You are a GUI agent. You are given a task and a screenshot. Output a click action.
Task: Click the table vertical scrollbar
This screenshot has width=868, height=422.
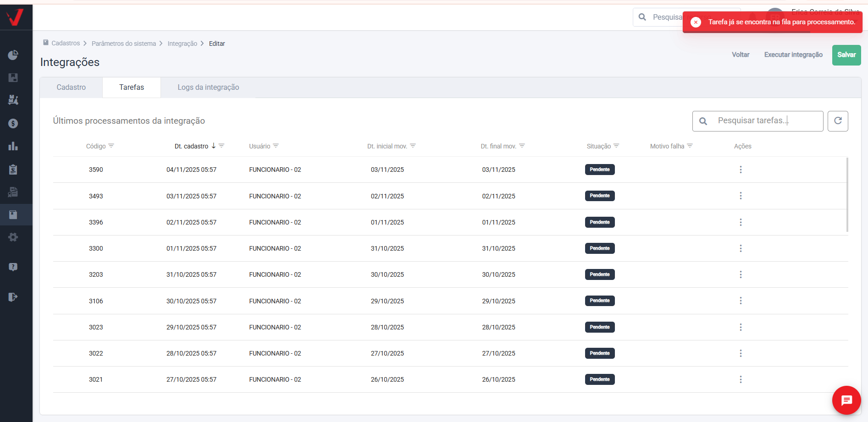847,195
